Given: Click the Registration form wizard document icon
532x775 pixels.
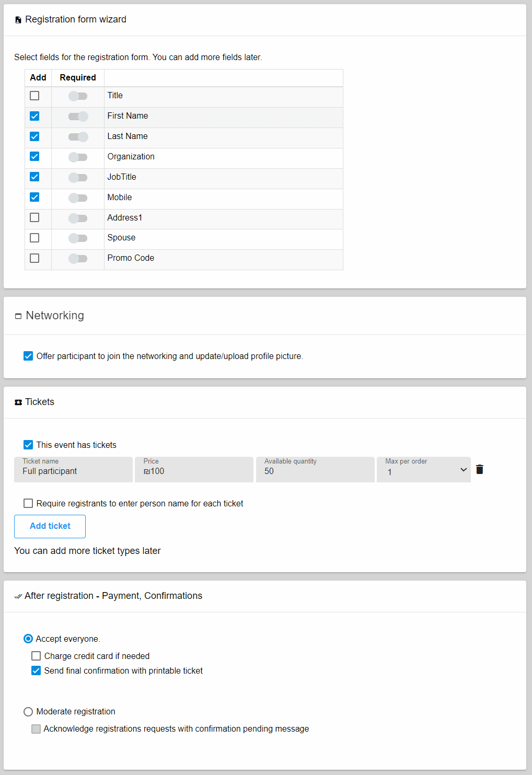Looking at the screenshot, I should [x=18, y=20].
